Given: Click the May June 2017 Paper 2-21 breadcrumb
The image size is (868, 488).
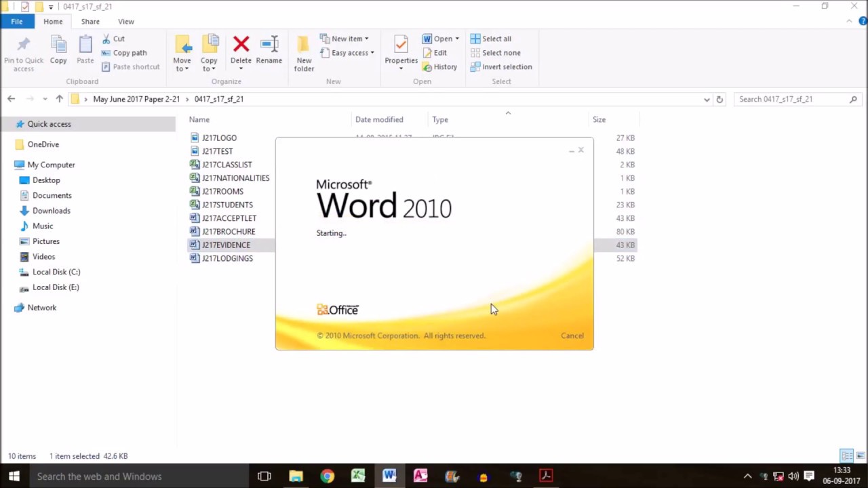Looking at the screenshot, I should (x=136, y=99).
